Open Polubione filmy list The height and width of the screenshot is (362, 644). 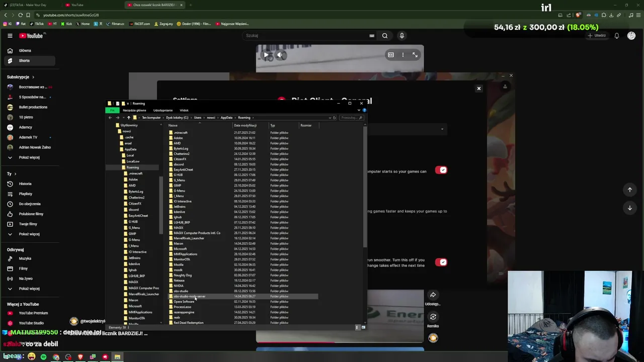(31, 214)
